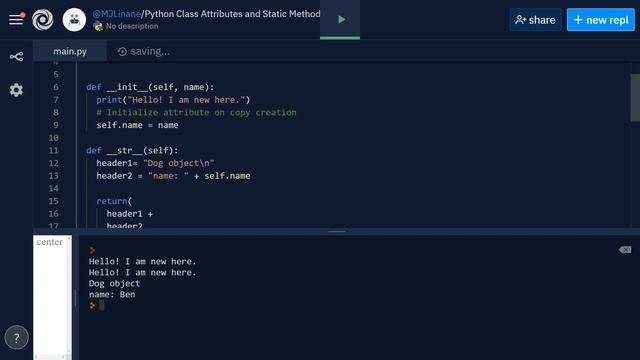
Task: Click the editor vertical scrollbar thumb
Action: [x=635, y=98]
